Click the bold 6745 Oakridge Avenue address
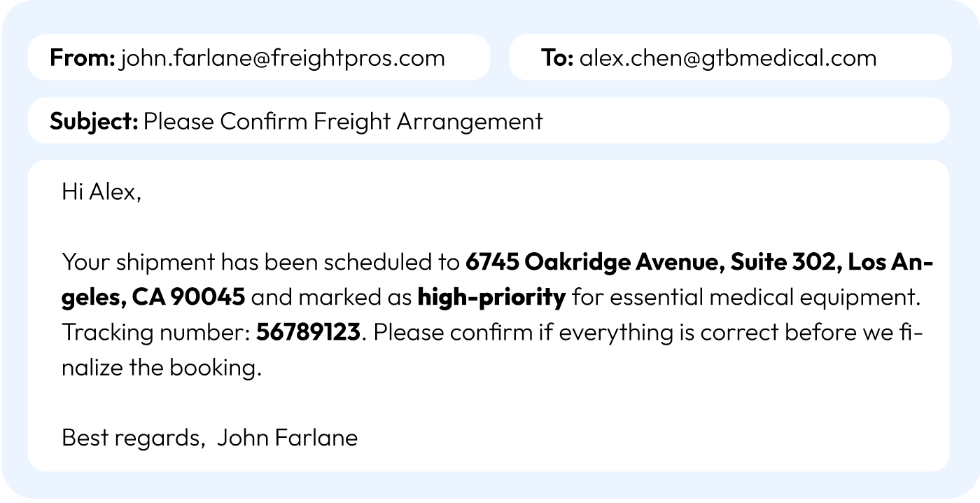The image size is (980, 503). click(x=594, y=263)
